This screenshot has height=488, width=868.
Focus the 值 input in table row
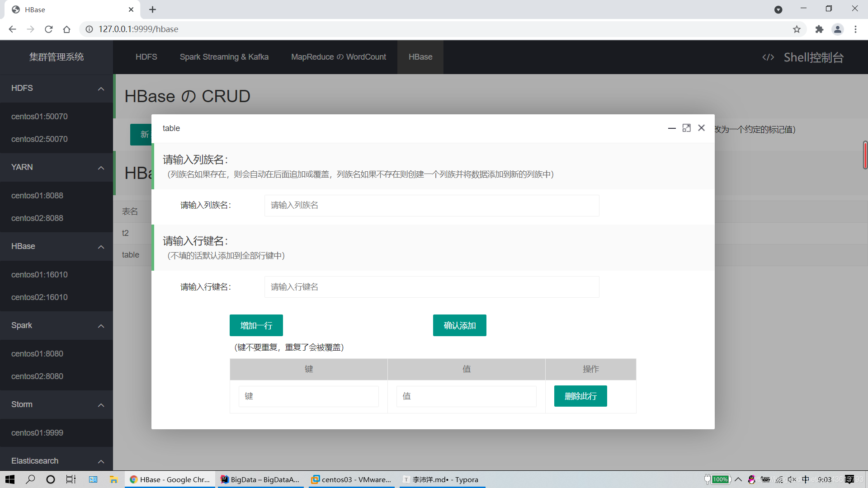[467, 396]
